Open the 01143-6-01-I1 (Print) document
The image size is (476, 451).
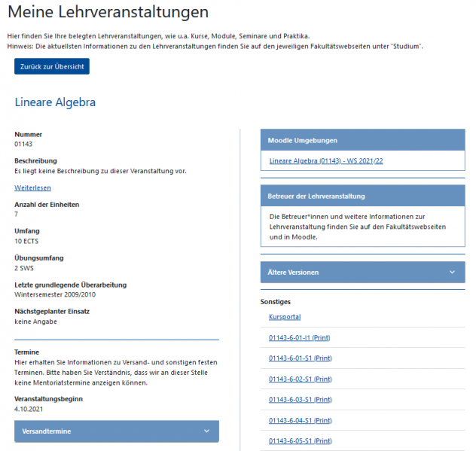tap(299, 337)
